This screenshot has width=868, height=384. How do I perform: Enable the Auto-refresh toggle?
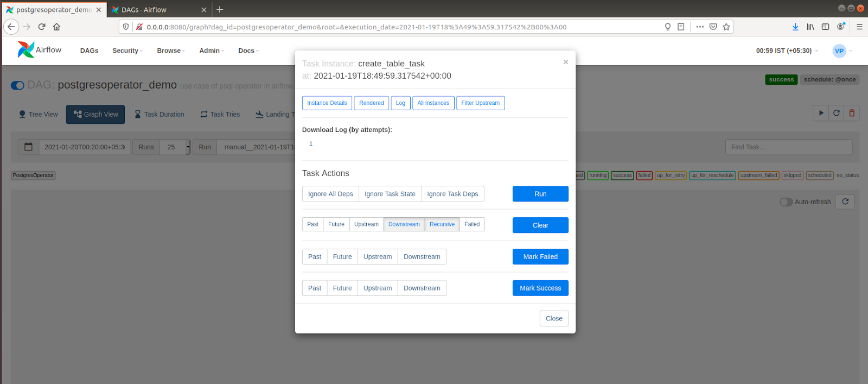[x=786, y=202]
